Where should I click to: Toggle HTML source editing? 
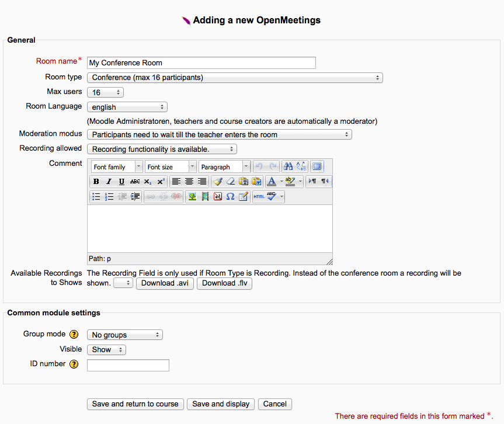259,197
